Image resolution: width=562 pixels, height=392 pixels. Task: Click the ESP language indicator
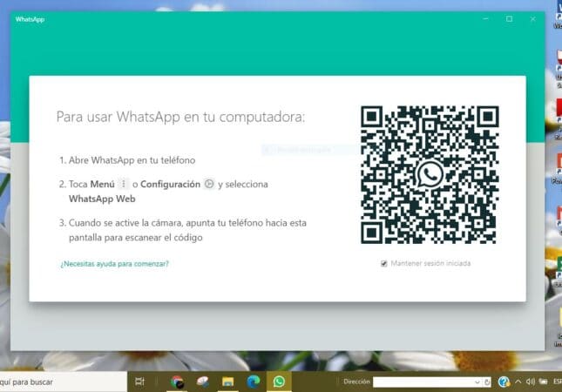coord(558,382)
